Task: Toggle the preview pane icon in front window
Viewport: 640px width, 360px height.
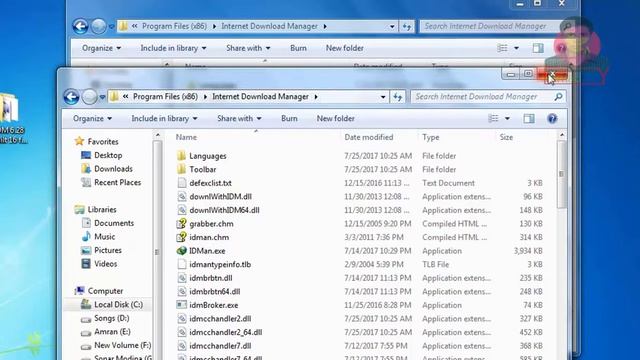Action: point(529,118)
